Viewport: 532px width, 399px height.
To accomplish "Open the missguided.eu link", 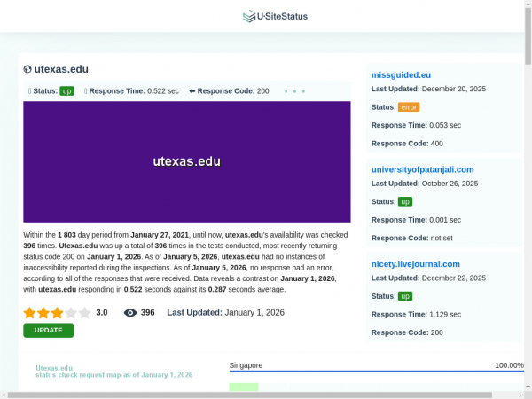I will pyautogui.click(x=401, y=74).
